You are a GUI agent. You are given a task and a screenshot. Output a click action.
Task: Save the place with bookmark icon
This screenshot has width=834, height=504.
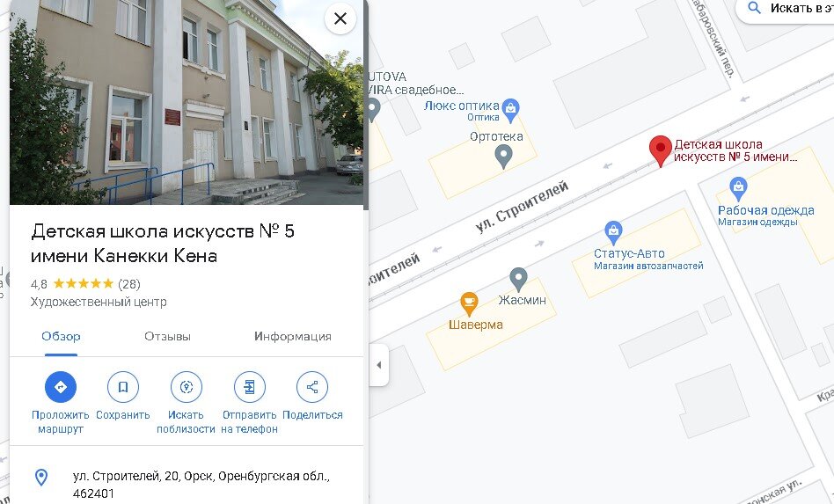pos(123,386)
